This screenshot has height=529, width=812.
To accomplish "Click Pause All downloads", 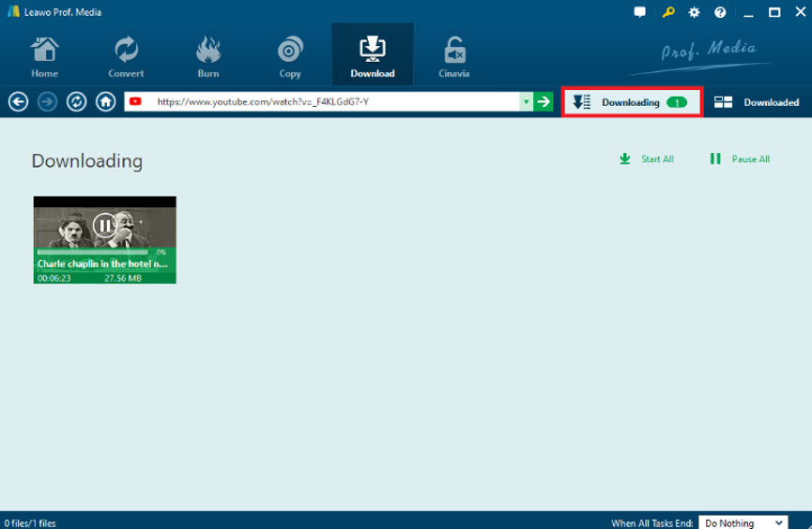I will (x=740, y=159).
